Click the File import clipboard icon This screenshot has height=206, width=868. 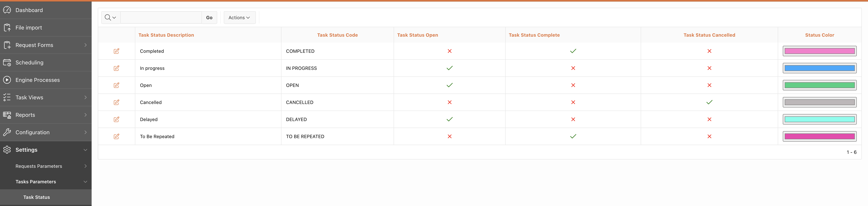coord(7,28)
